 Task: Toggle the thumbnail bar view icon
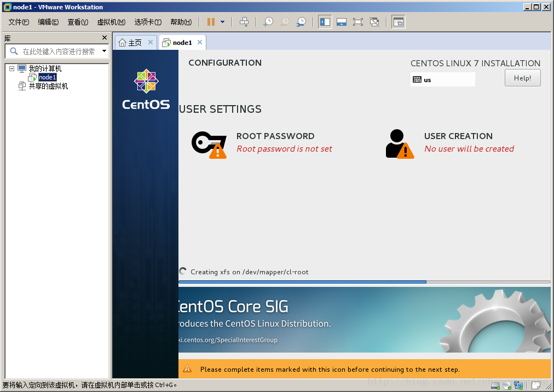(341, 22)
